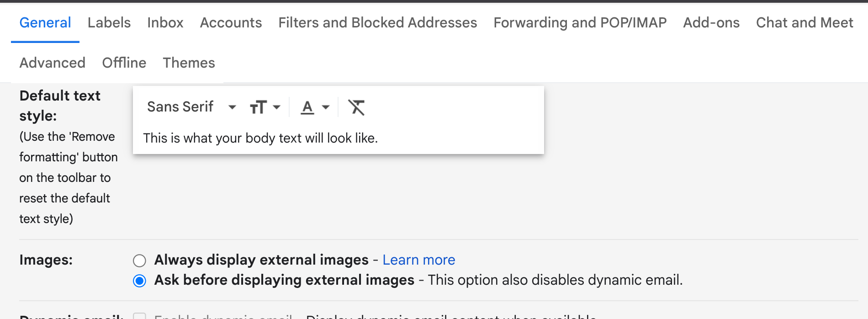Open Forwarding and POP/IMAP tab
868x319 pixels.
pos(580,22)
